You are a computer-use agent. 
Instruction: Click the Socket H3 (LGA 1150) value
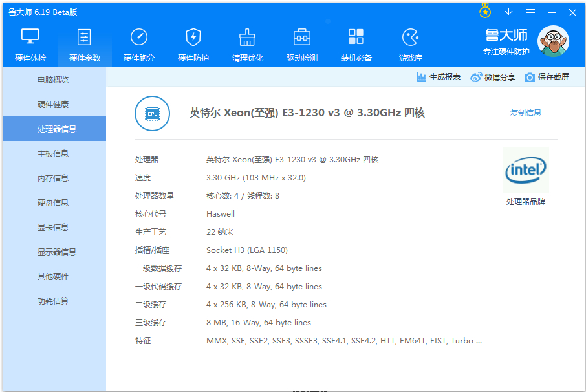pyautogui.click(x=247, y=250)
